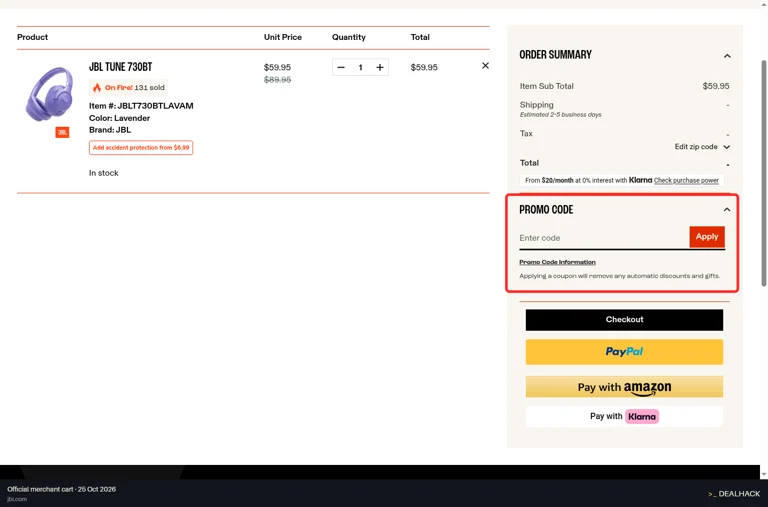Click the Estimated 2-5 business days text
768x507 pixels.
tap(560, 115)
